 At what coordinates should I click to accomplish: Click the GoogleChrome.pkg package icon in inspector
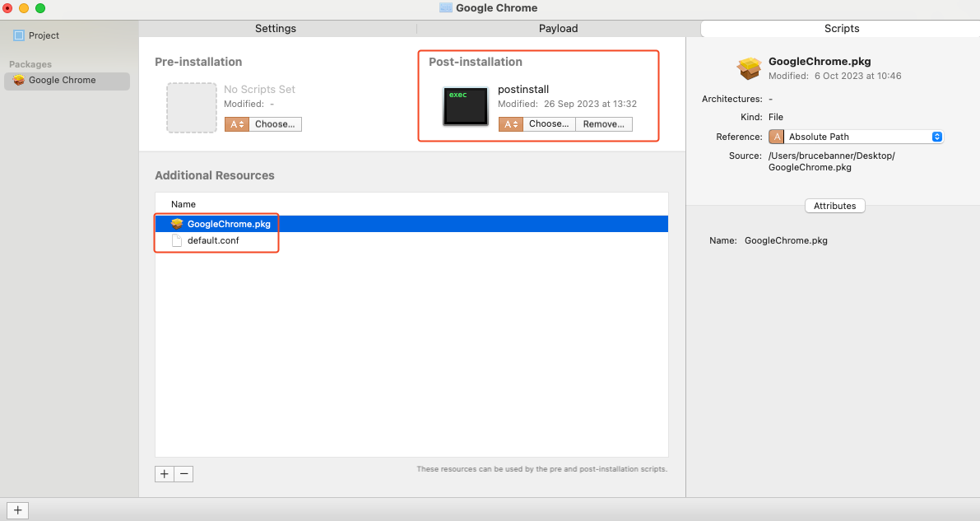pyautogui.click(x=749, y=68)
